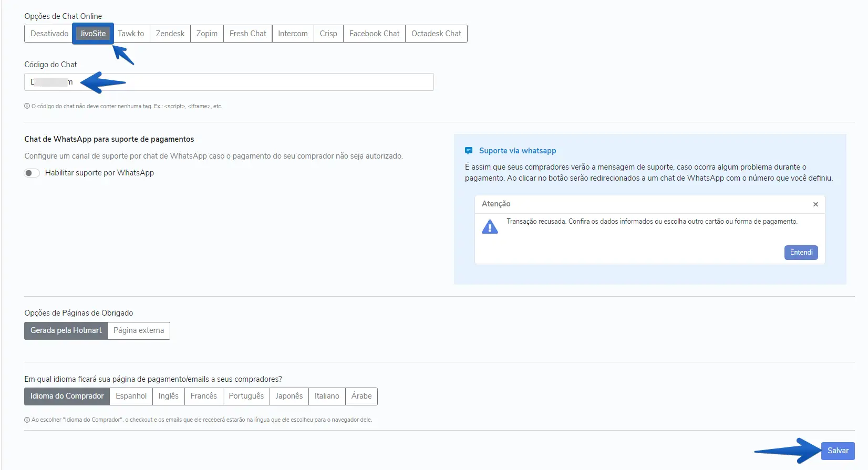Click the Entendi button

pos(801,253)
